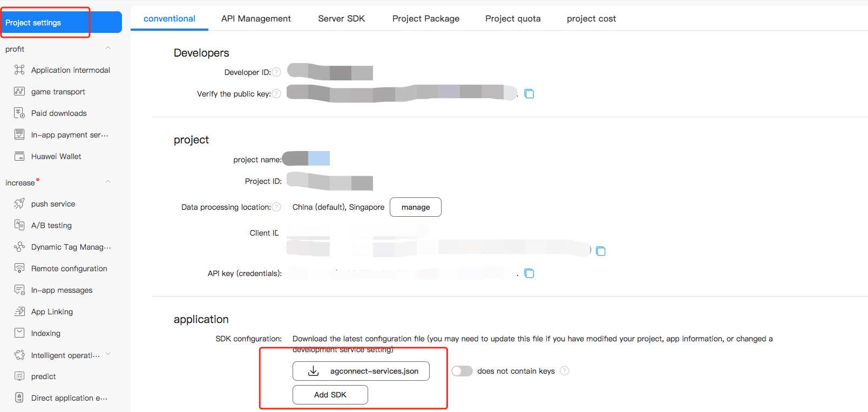Click the Paid downloads icon
The width and height of the screenshot is (868, 412).
(x=19, y=113)
